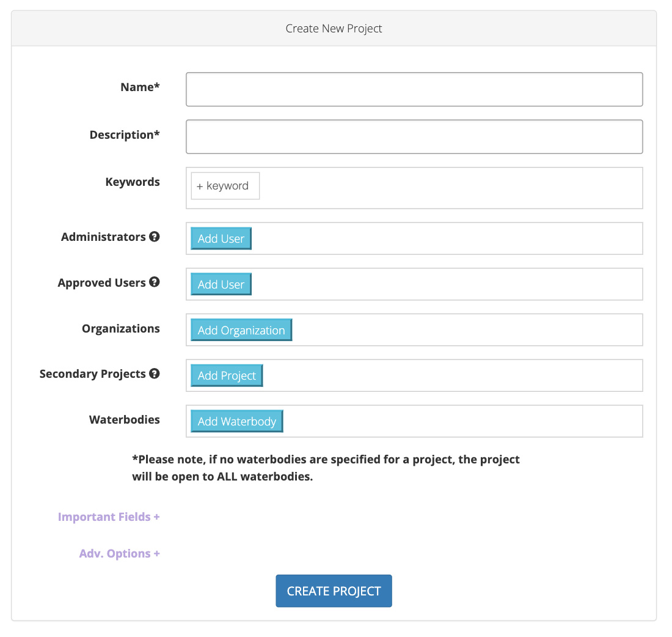672x637 pixels.
Task: Click the Organizations field label
Action: pos(121,329)
